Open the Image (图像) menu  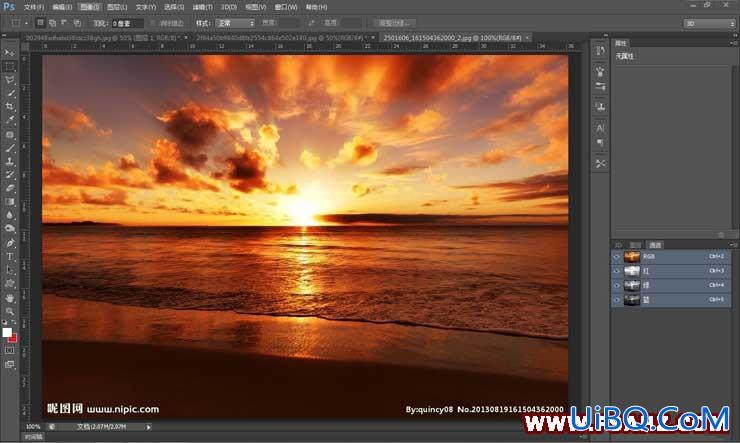[x=90, y=7]
